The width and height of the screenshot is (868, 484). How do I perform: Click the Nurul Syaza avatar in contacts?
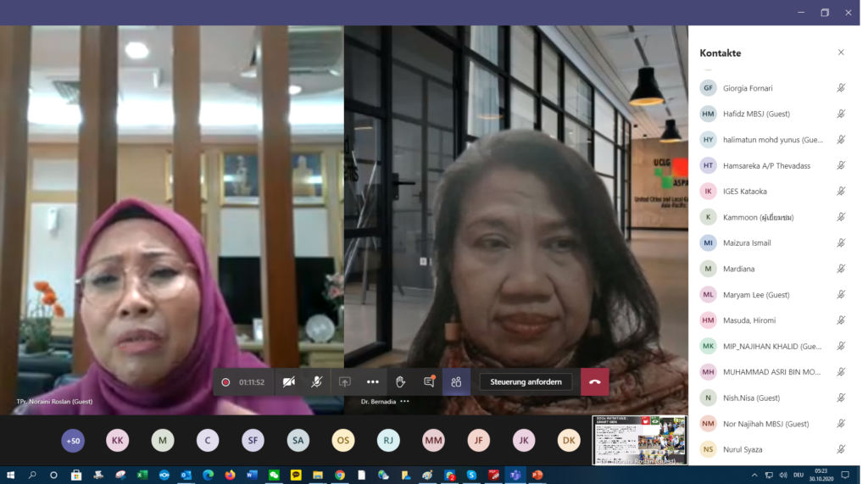pos(708,449)
